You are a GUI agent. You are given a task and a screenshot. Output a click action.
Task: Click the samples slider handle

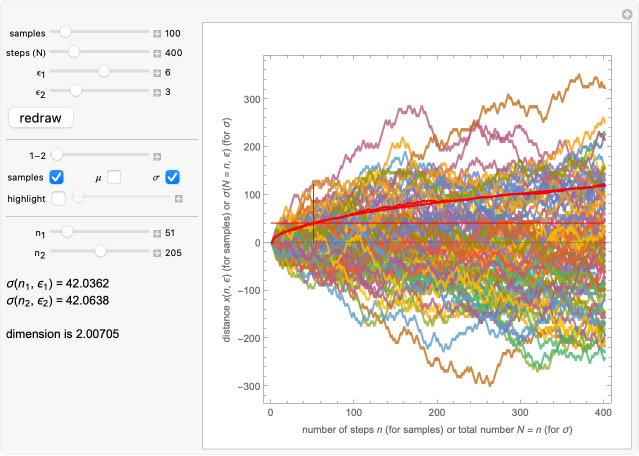[66, 32]
